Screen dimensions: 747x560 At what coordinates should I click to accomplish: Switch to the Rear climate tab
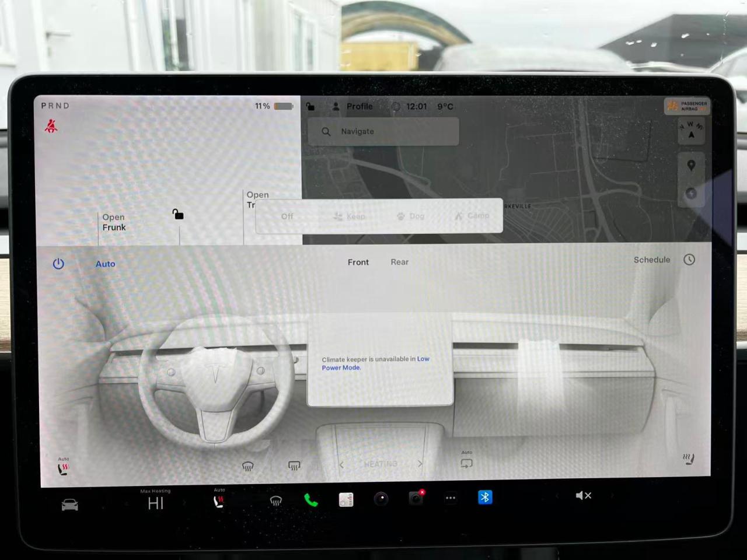coord(399,262)
